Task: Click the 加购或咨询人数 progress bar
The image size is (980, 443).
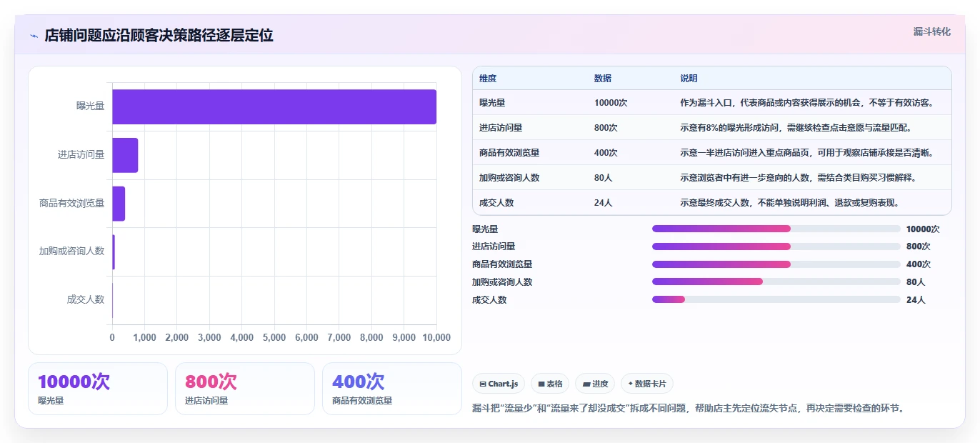Action: 776,282
